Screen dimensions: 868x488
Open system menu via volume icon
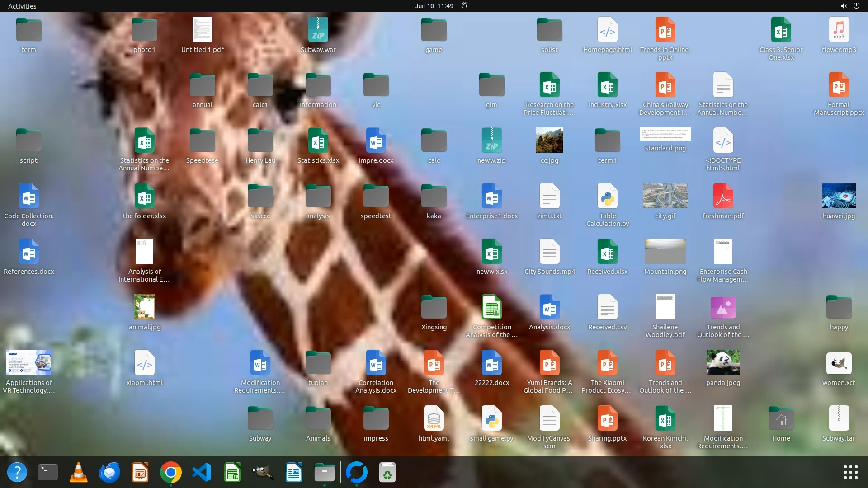tap(843, 6)
